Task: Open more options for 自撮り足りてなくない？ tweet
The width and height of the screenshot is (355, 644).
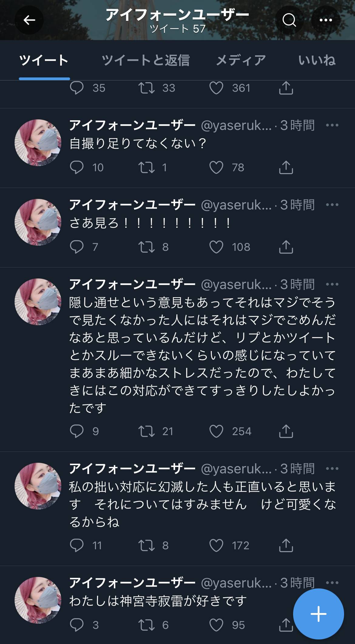Action: click(332, 125)
